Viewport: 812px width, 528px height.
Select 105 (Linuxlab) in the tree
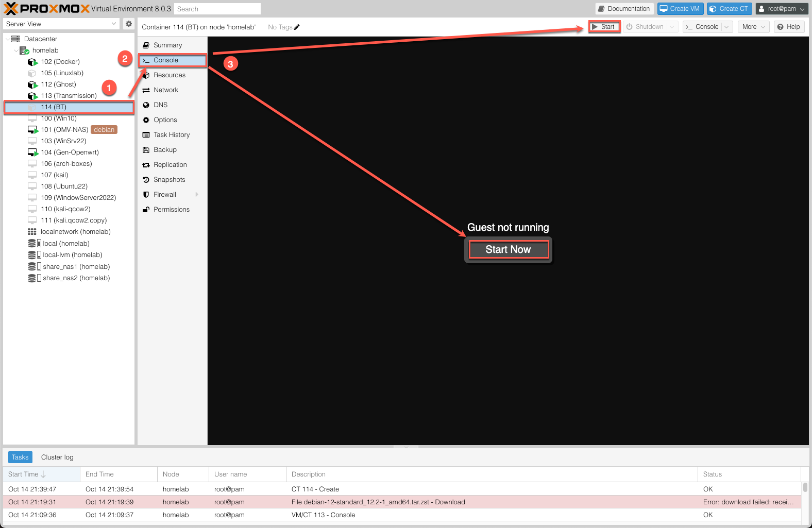[x=69, y=73]
